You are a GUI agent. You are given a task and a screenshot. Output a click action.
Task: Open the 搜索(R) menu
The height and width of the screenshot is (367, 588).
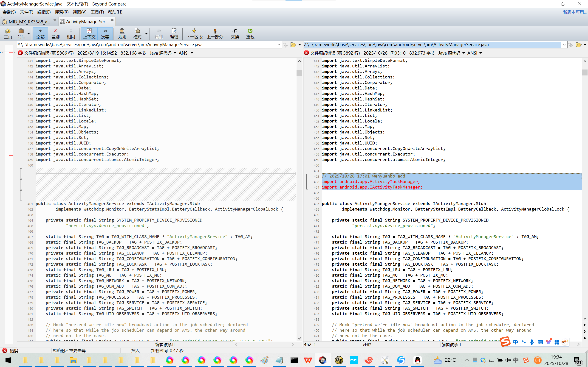(x=62, y=12)
